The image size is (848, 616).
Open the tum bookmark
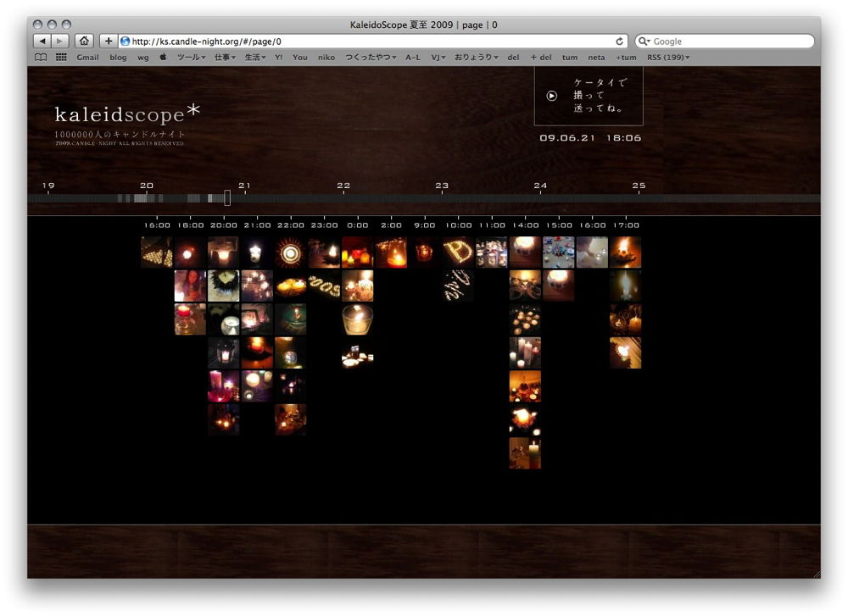point(570,58)
